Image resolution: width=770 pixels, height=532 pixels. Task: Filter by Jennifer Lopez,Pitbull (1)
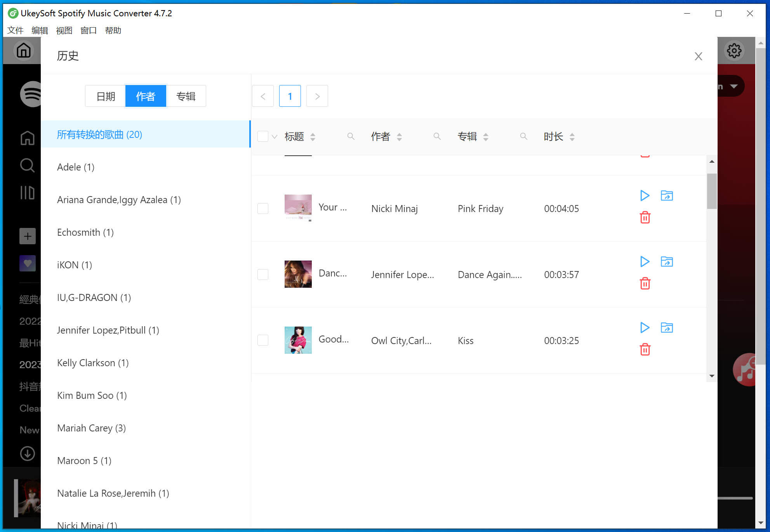146,330
